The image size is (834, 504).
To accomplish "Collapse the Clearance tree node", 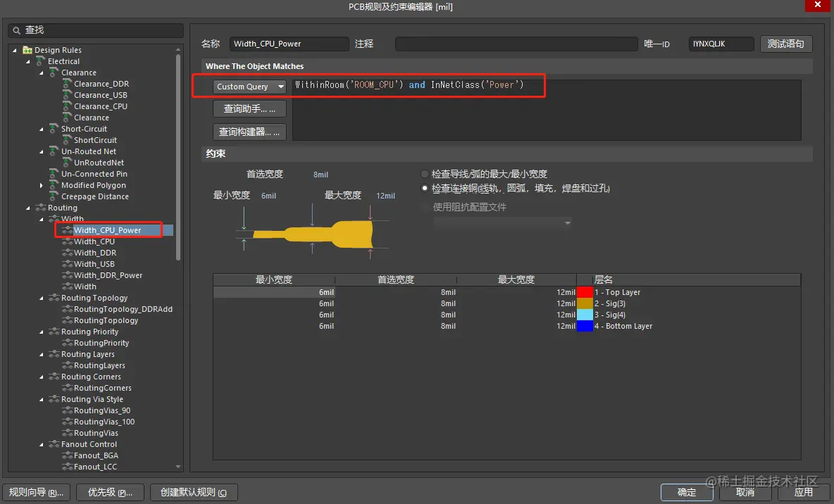I will 42,73.
